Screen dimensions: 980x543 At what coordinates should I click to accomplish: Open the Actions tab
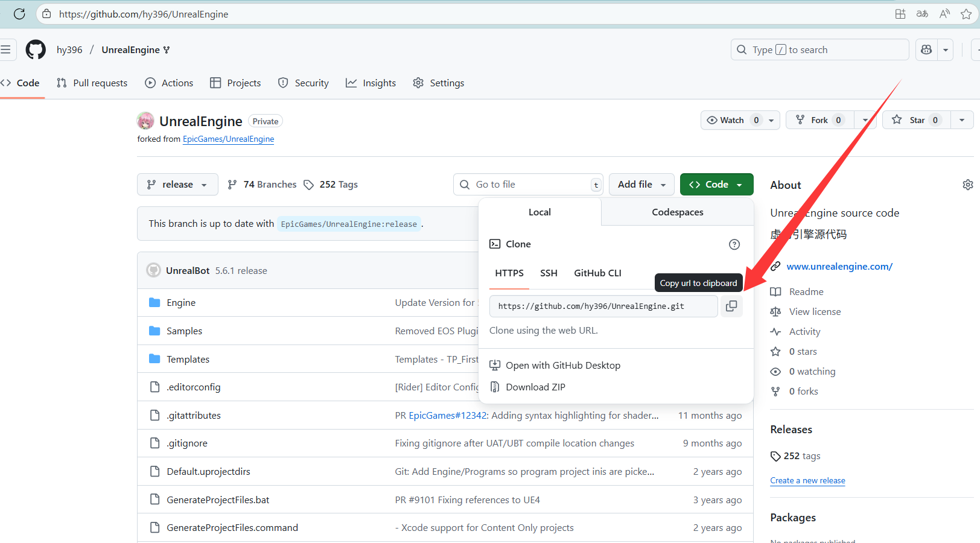[169, 83]
